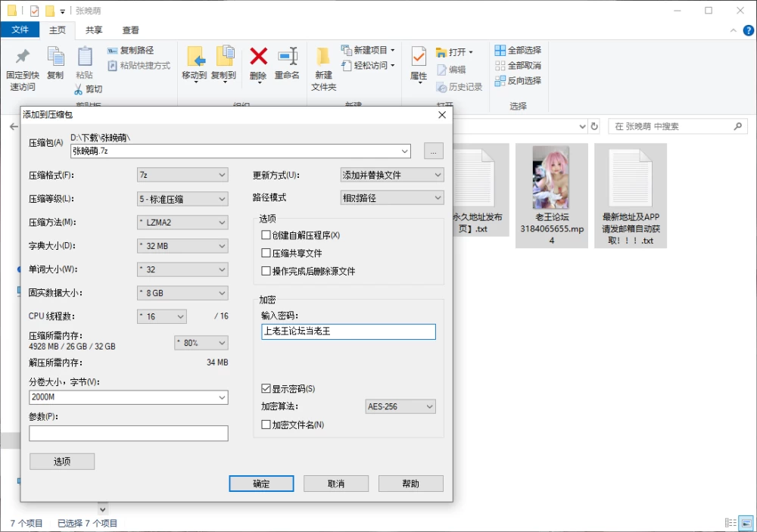Open the View (查看) tab
757x532 pixels.
[130, 30]
